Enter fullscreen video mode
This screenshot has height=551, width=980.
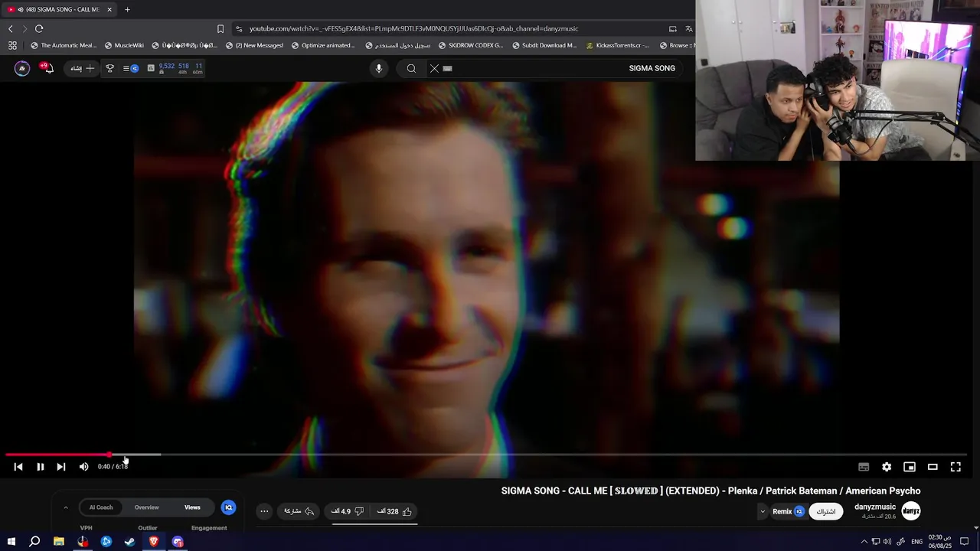(955, 467)
